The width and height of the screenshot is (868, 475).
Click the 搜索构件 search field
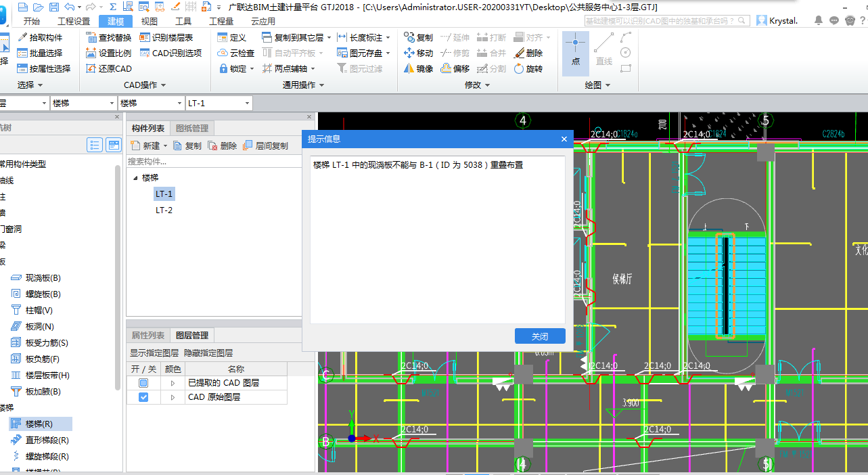[214, 162]
